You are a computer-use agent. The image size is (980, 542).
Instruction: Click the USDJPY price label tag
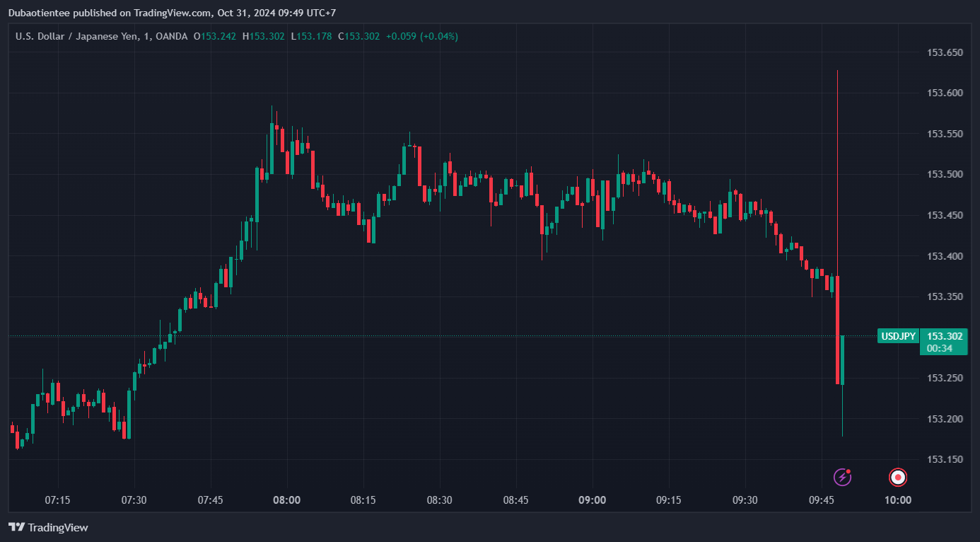point(898,336)
